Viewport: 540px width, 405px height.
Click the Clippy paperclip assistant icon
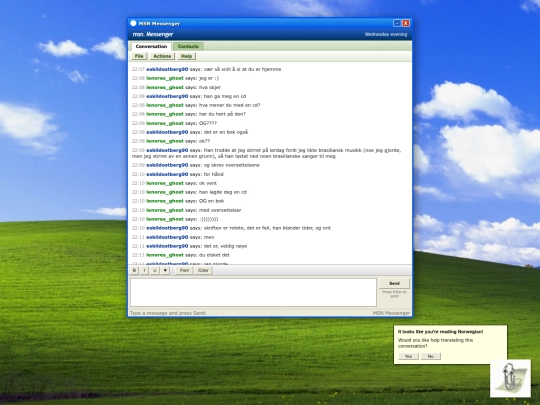pos(510,378)
